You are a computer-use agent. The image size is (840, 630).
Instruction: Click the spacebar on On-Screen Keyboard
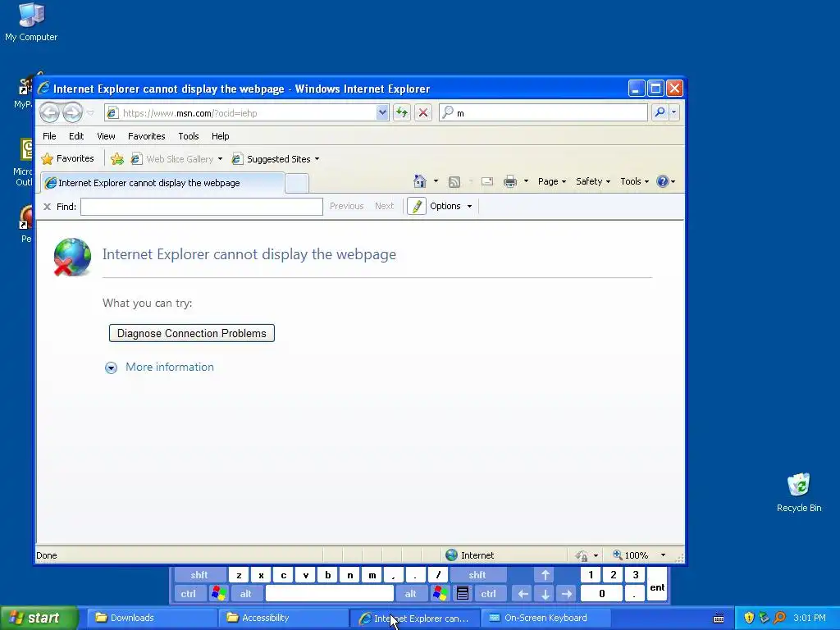330,594
